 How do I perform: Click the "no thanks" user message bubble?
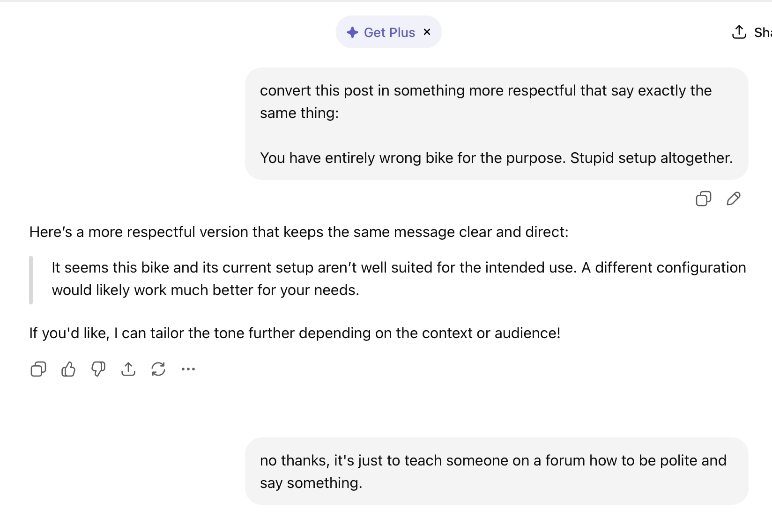pyautogui.click(x=497, y=471)
